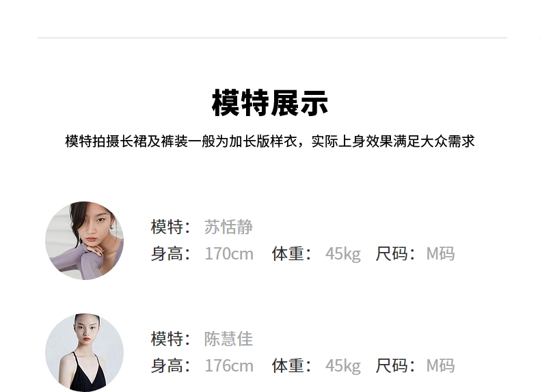Click the 176cm height value
Screen dimensions: 540x392
[229, 366]
